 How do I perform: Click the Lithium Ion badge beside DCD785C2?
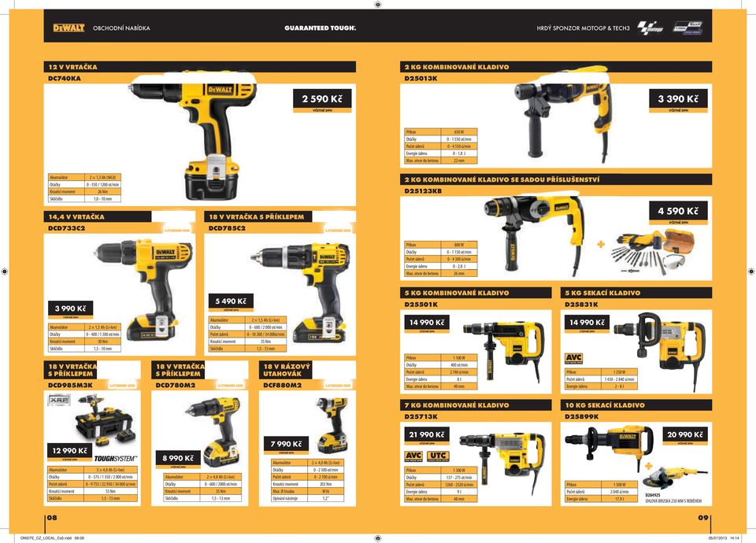click(x=338, y=231)
